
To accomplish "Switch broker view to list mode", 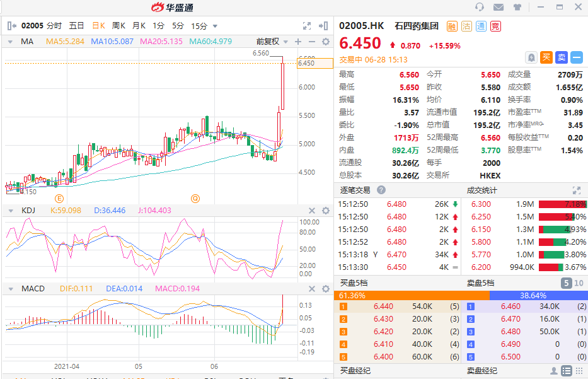I will point(567,371).
